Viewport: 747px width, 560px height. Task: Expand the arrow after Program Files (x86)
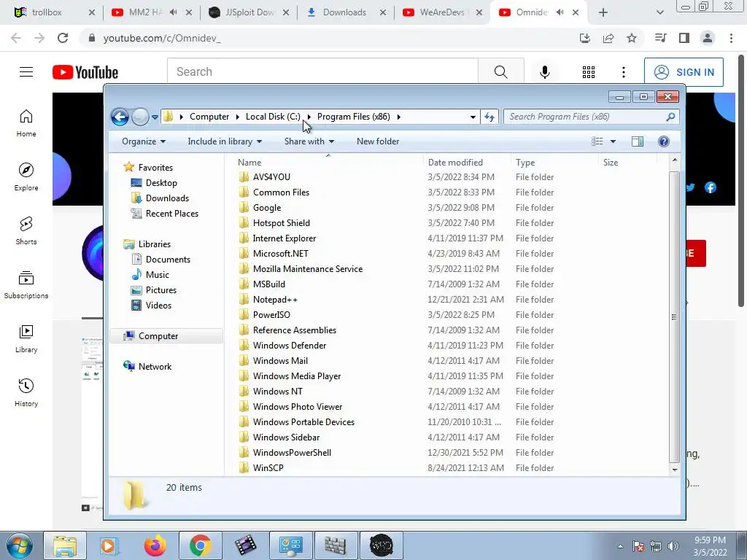[x=399, y=117]
